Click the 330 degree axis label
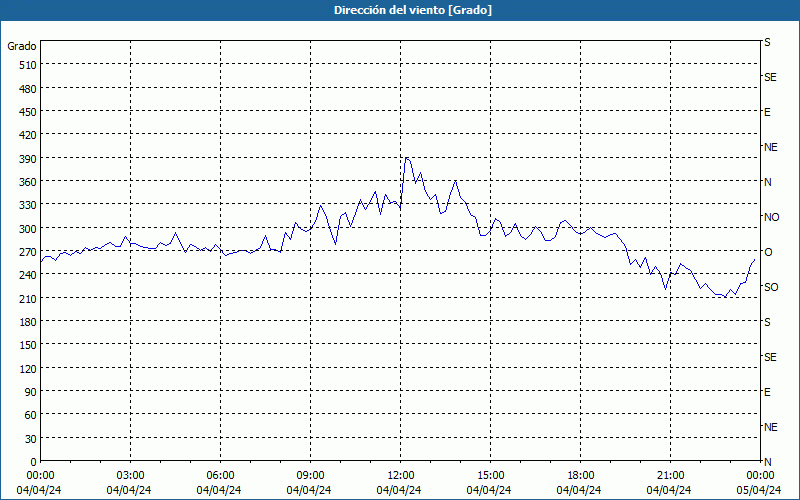800x500 pixels. 28,205
